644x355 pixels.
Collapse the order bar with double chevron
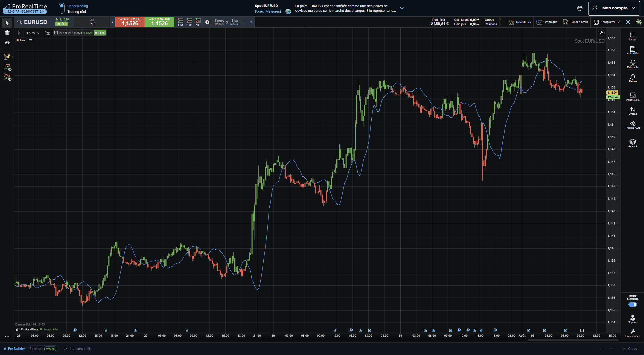(251, 22)
